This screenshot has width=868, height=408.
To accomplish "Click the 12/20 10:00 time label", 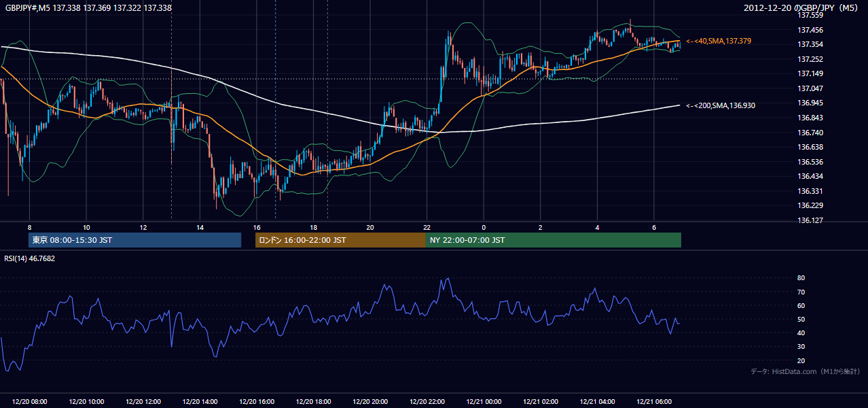I will tap(86, 402).
